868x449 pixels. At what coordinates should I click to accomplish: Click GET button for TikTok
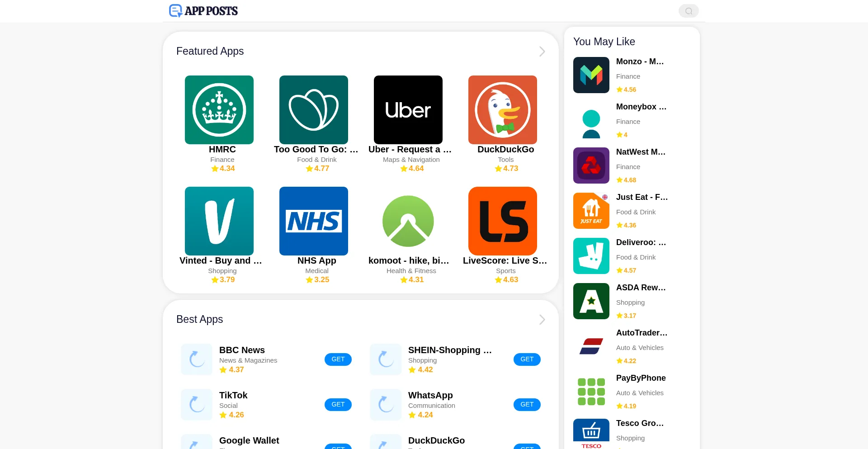tap(338, 405)
